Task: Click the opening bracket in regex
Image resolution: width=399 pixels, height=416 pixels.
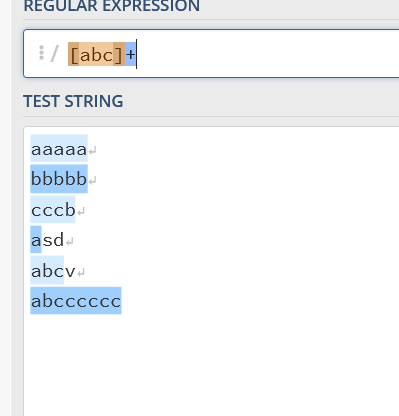Action: point(74,54)
